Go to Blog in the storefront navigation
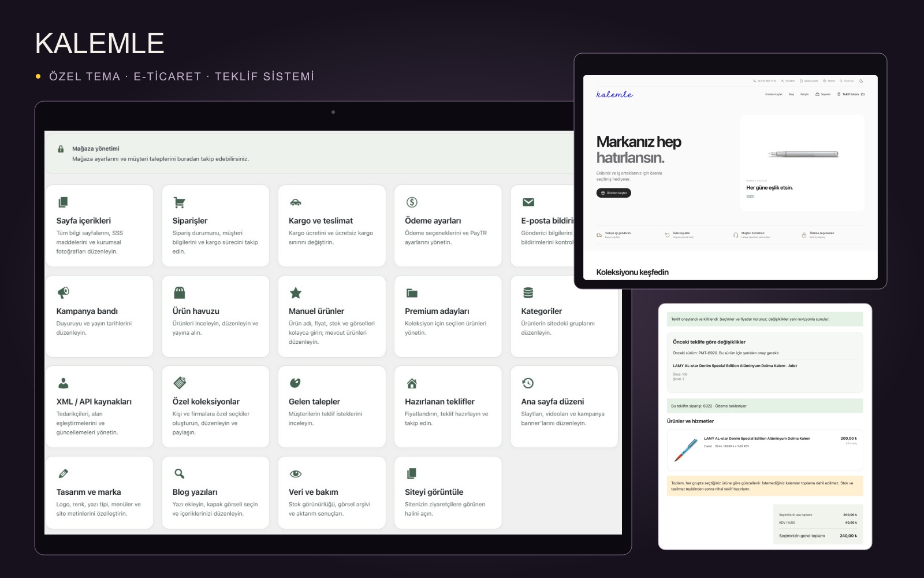924x578 pixels. 791,94
